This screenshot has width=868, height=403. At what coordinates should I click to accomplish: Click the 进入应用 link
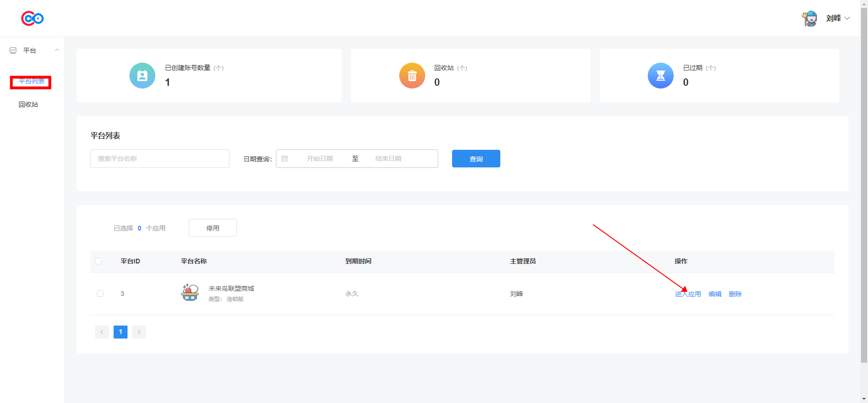pyautogui.click(x=688, y=294)
